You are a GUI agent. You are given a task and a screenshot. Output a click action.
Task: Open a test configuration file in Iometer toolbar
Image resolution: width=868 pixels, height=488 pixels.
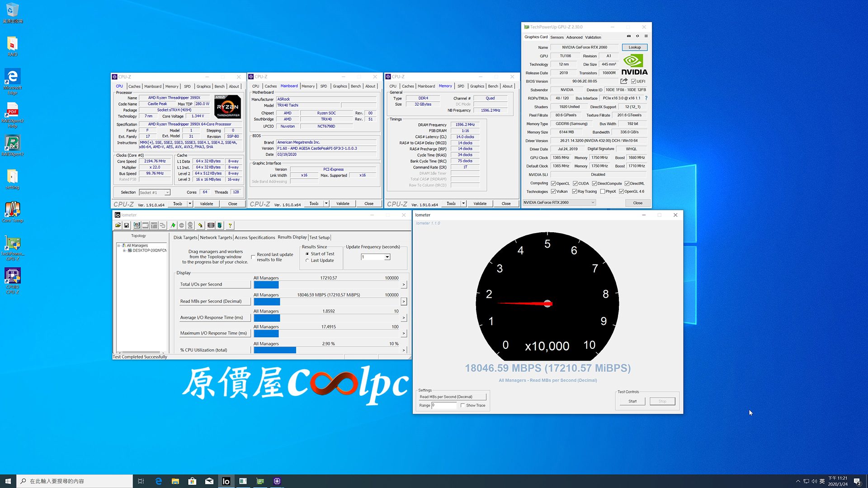pos(118,225)
